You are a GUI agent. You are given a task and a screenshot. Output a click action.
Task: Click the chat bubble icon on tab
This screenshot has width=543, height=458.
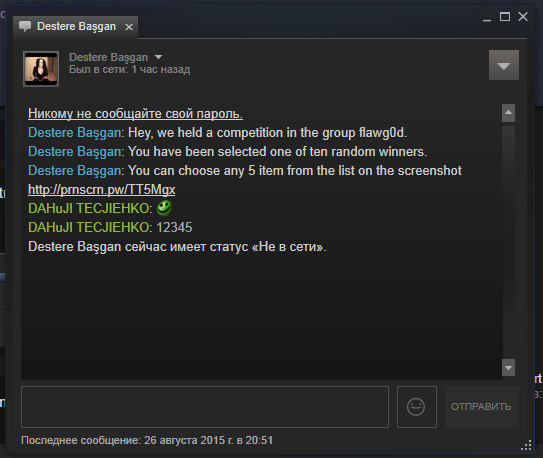25,26
